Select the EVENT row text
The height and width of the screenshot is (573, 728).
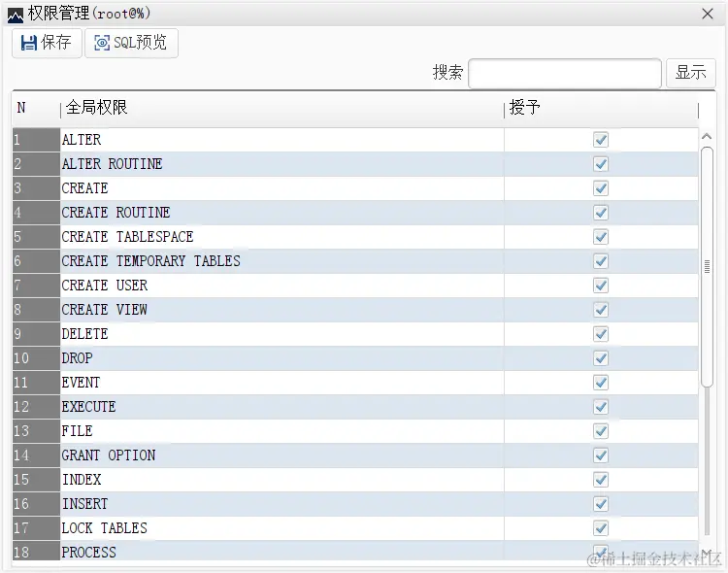click(81, 382)
